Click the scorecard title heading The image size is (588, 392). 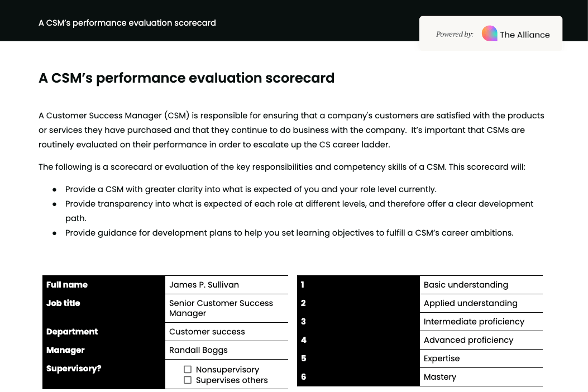[186, 78]
